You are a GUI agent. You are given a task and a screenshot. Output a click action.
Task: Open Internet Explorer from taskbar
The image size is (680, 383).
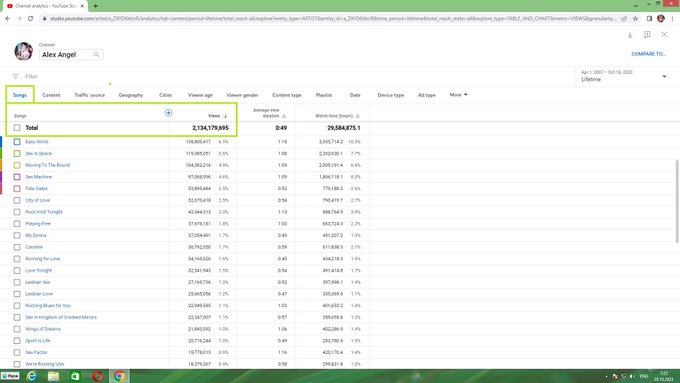click(x=31, y=376)
